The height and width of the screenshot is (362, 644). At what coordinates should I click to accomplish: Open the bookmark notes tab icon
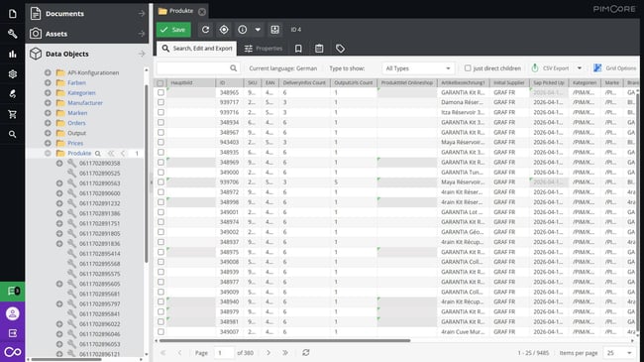(298, 49)
